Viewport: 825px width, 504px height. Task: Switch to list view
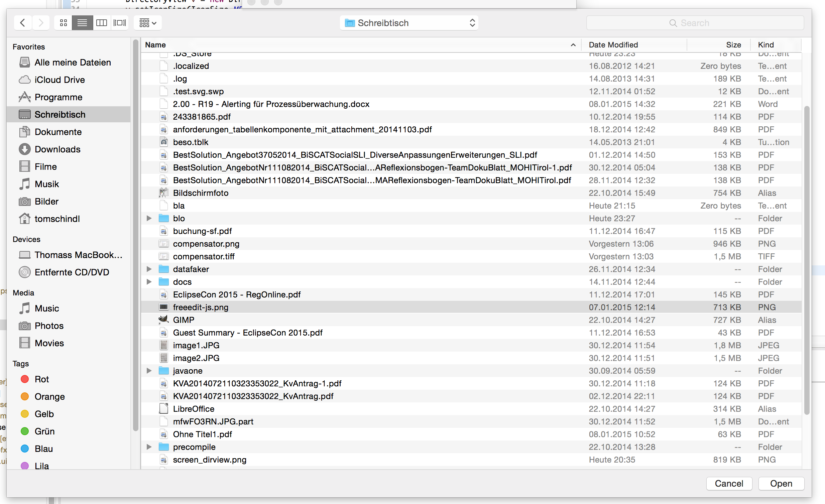click(x=82, y=23)
